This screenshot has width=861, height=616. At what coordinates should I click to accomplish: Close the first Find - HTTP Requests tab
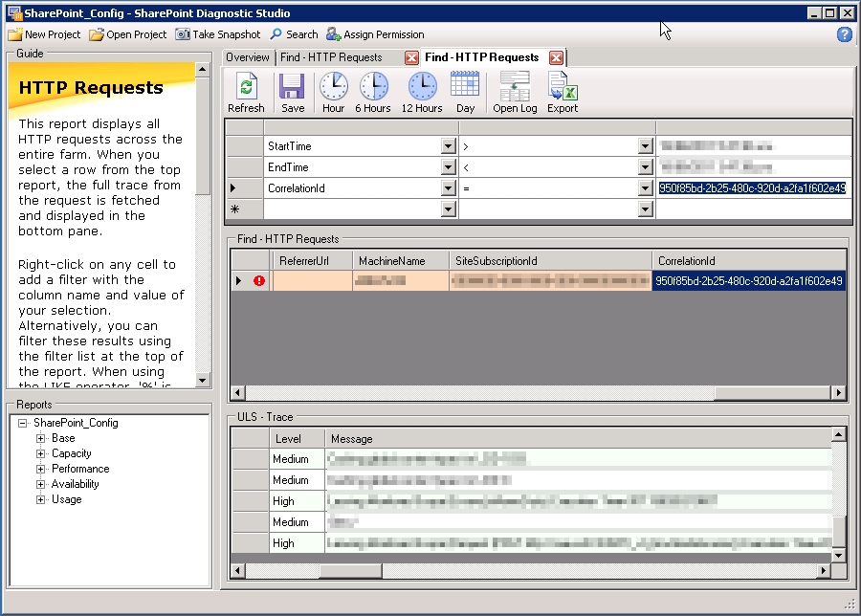pyautogui.click(x=411, y=57)
